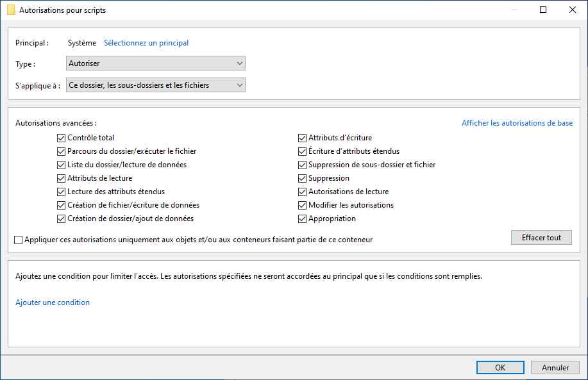Click the Sélectionnez un principal link
Image resolution: width=588 pixels, height=380 pixels.
pos(146,43)
